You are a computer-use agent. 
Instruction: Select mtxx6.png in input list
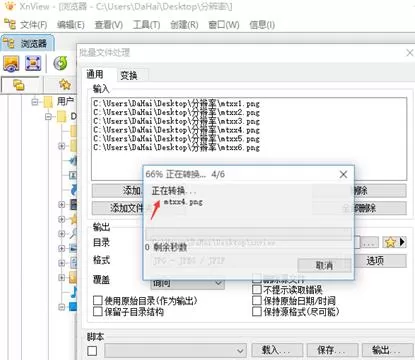[x=176, y=147]
